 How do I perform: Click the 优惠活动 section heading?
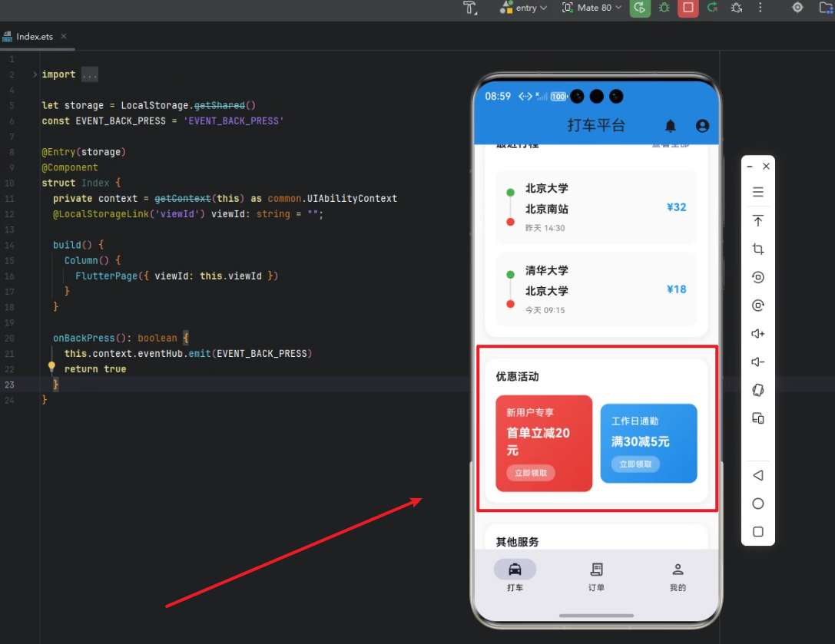517,377
